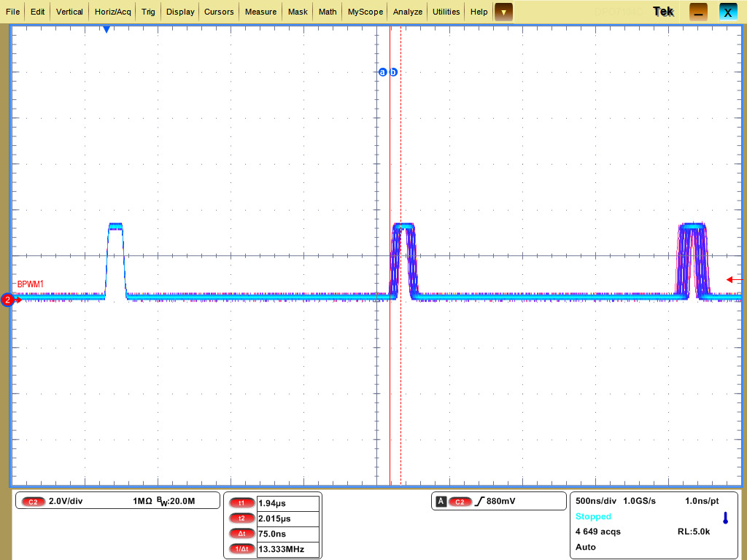Click the C2 channel badge at 2.0V/div
747x560 pixels.
coord(34,502)
